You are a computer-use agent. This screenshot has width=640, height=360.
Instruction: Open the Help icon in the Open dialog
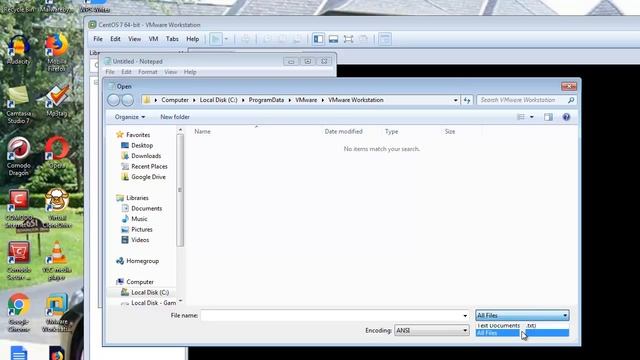pyautogui.click(x=566, y=117)
